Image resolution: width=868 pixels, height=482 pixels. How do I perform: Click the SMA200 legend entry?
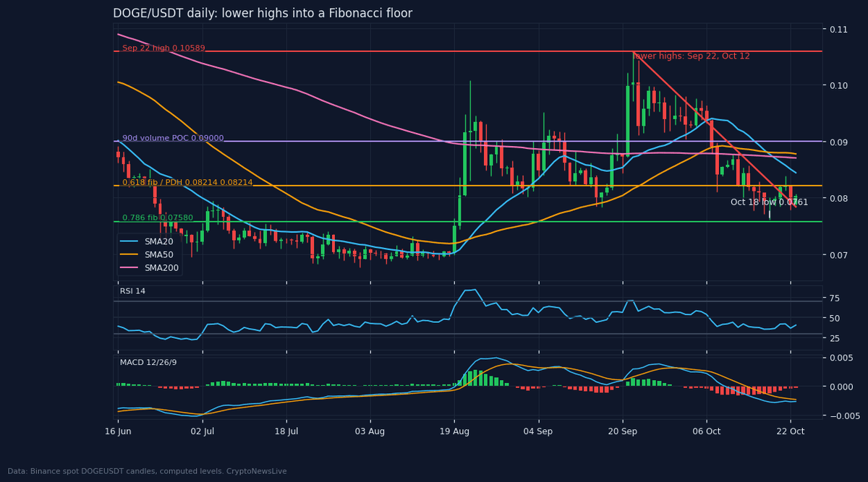[149, 268]
